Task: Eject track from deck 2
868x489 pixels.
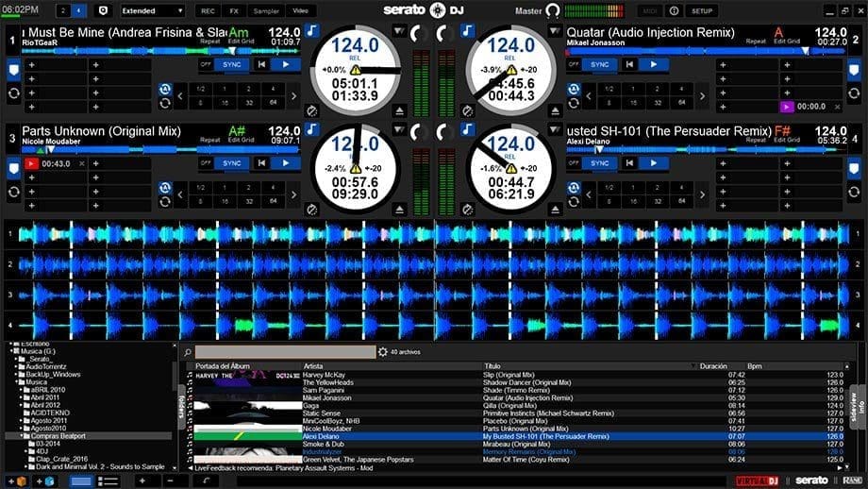Action: [555, 110]
